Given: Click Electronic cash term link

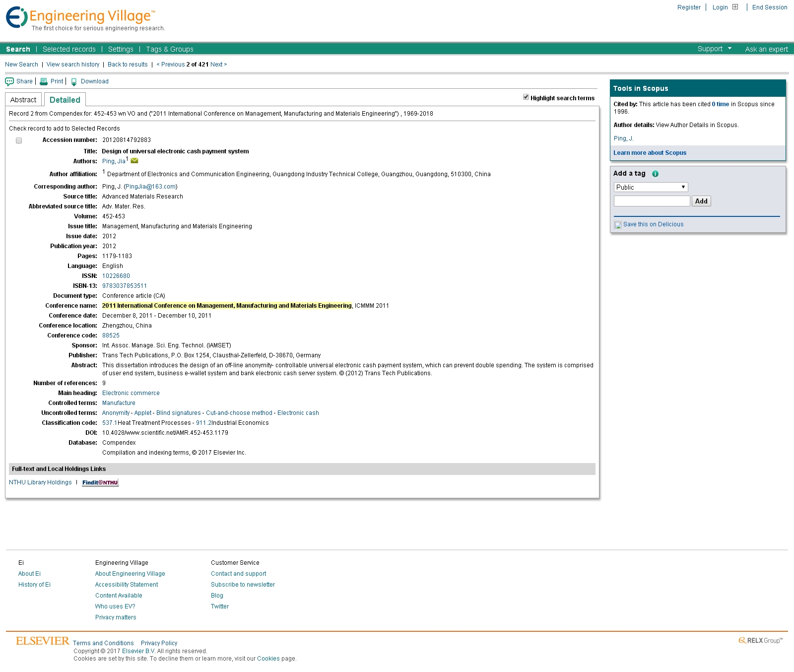Looking at the screenshot, I should 298,413.
